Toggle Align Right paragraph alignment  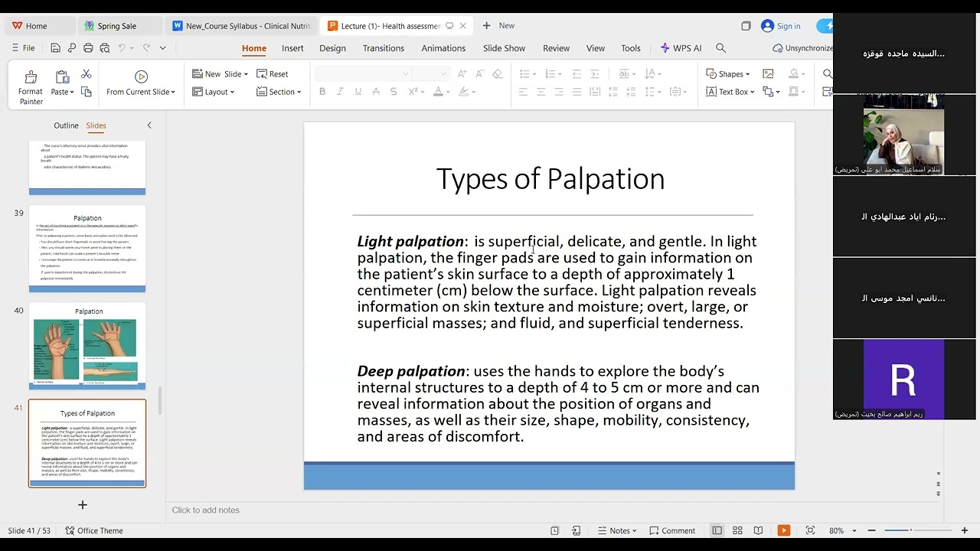559,92
